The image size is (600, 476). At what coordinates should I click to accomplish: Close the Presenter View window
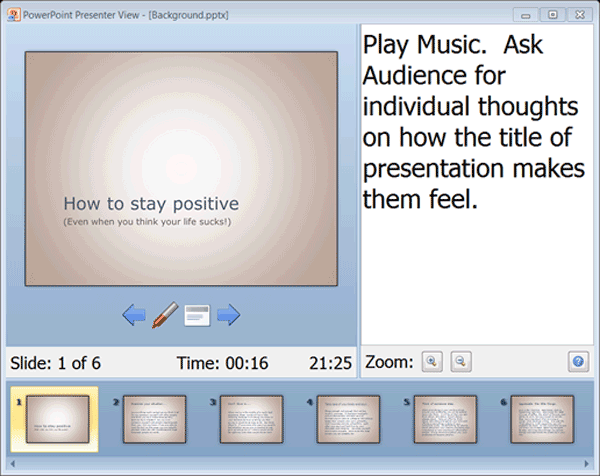pos(580,15)
